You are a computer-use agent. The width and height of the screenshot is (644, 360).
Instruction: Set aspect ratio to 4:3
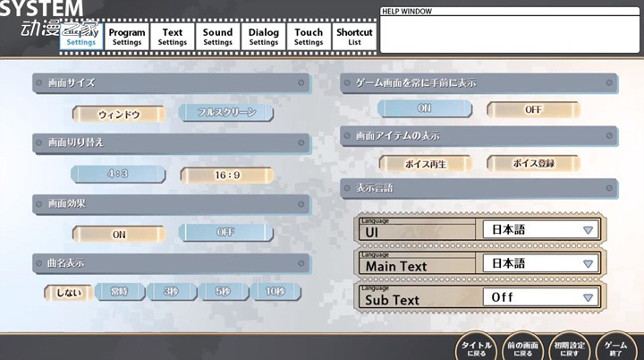coord(118,174)
